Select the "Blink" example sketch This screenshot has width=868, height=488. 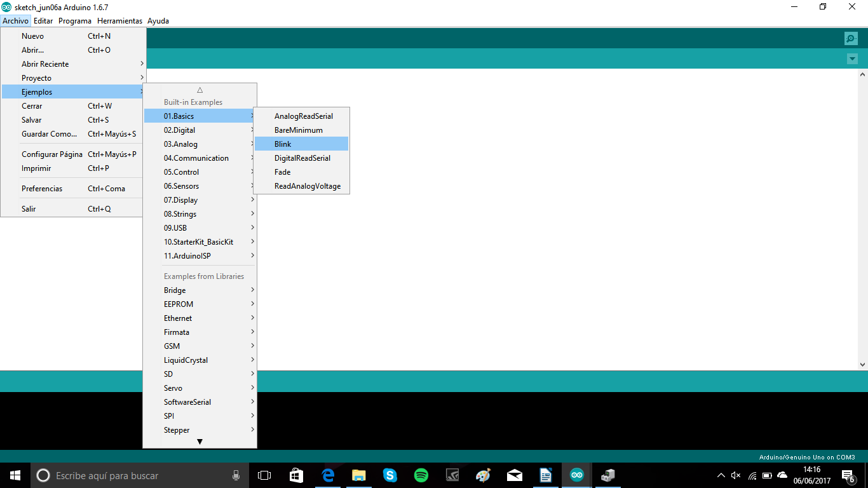tap(282, 144)
